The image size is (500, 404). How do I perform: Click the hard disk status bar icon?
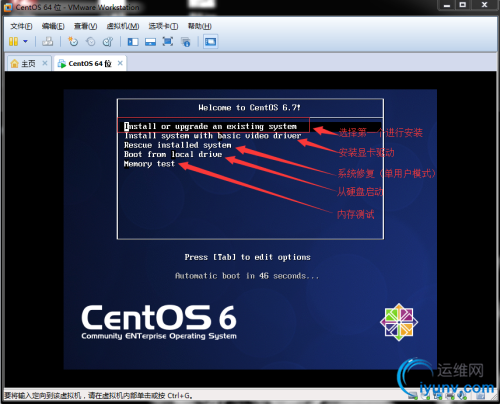pyautogui.click(x=413, y=396)
